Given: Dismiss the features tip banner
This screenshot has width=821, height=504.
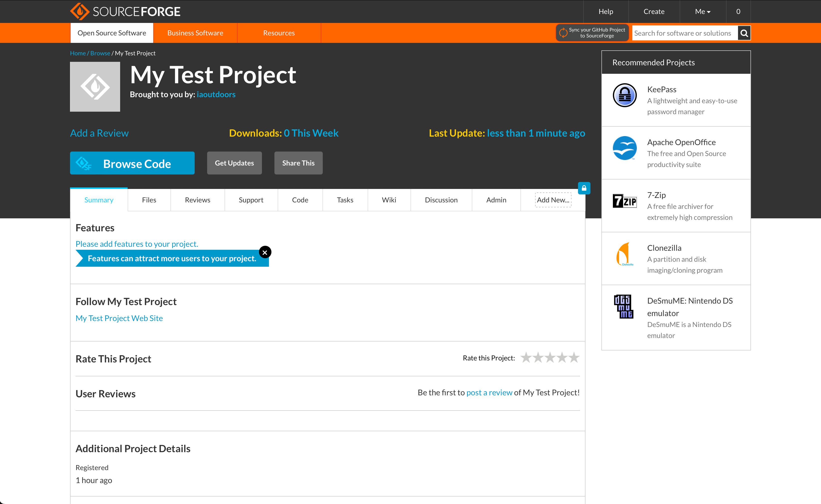Looking at the screenshot, I should (x=265, y=252).
